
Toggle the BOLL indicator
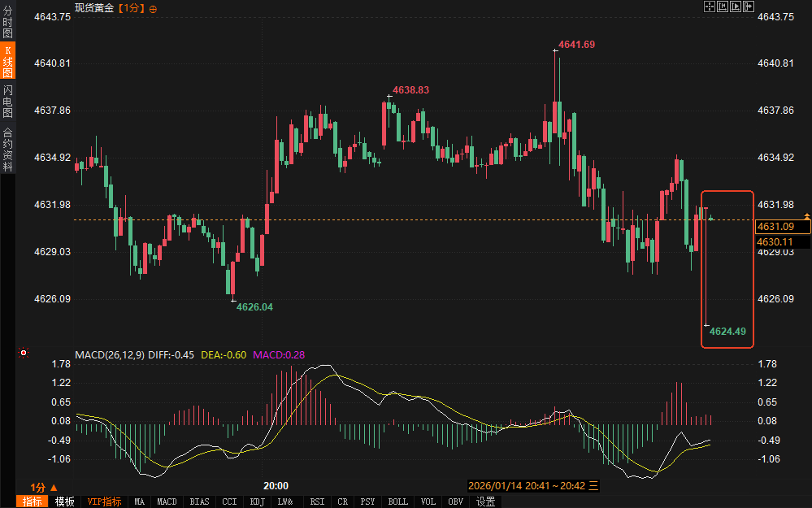[397, 501]
